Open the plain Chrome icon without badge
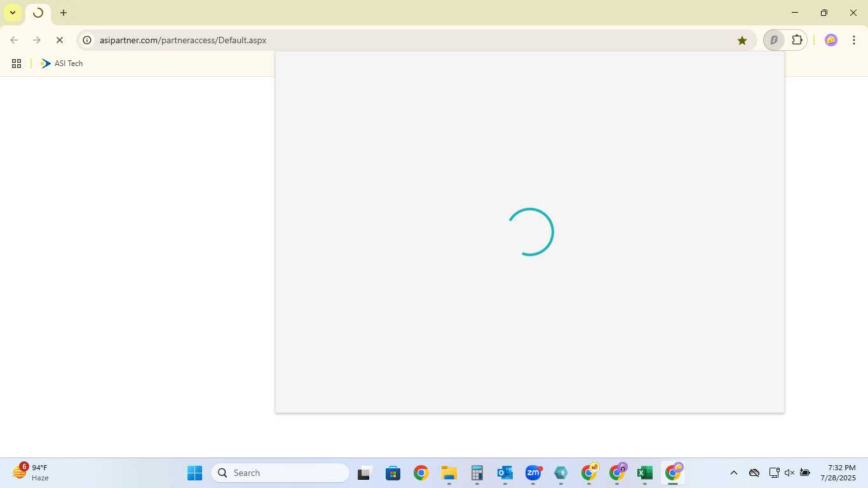 click(421, 473)
